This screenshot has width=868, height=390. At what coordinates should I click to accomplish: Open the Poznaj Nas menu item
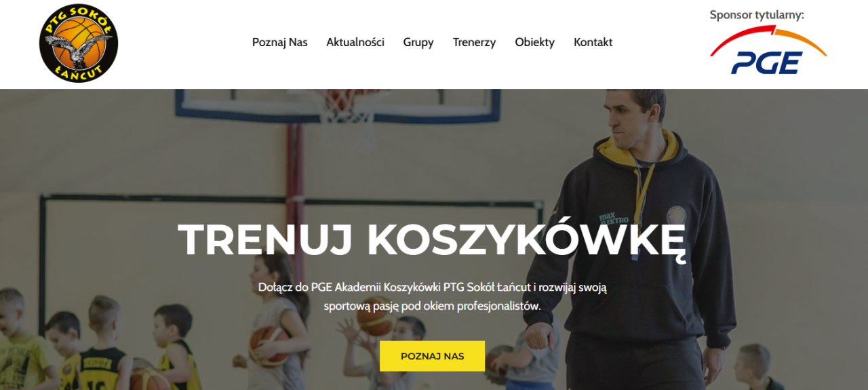coord(280,42)
